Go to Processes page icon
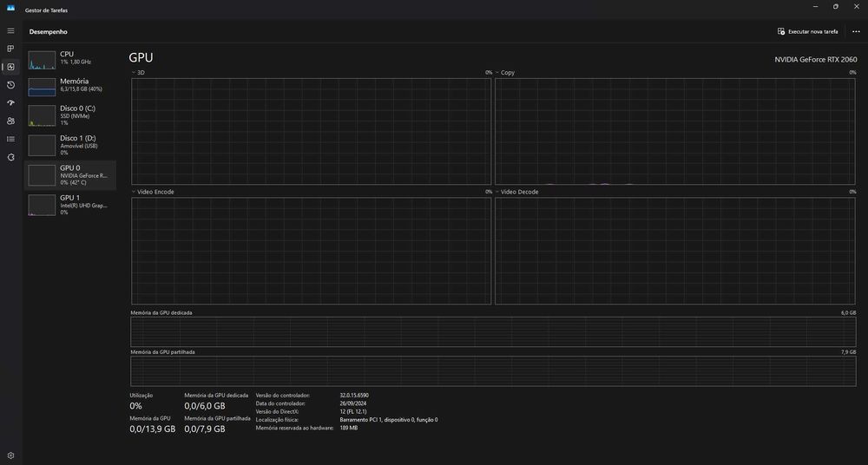 tap(10, 49)
